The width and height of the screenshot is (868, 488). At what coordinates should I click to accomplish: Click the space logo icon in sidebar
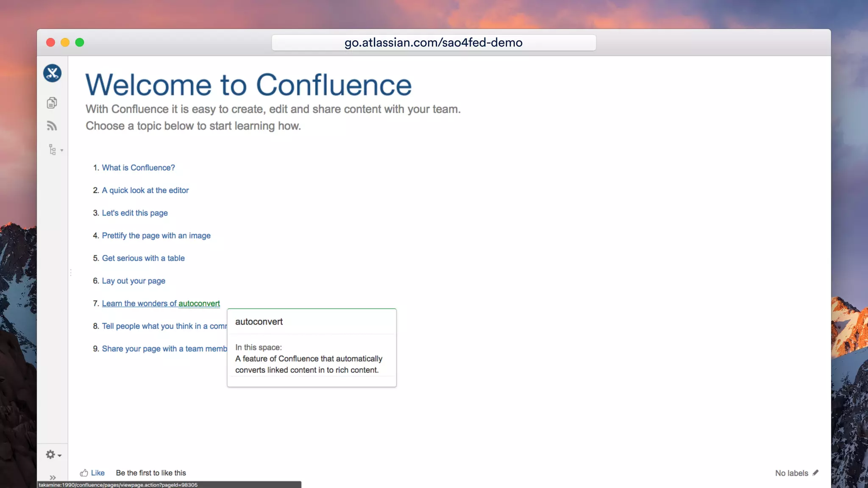(x=52, y=73)
